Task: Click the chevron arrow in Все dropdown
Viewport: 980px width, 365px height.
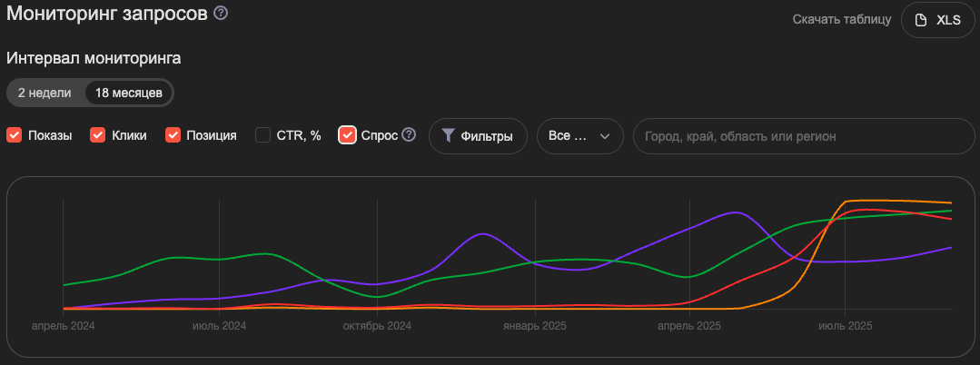Action: tap(605, 136)
